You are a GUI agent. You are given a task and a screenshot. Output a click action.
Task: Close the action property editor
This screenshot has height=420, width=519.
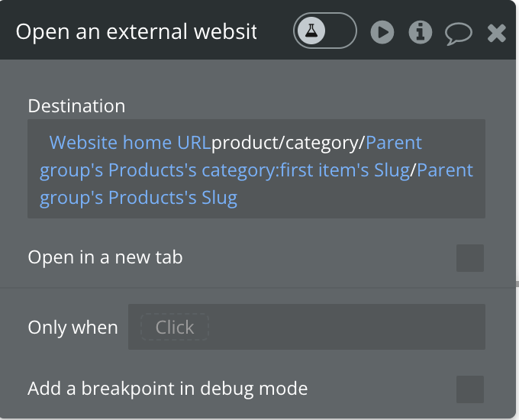(x=497, y=33)
